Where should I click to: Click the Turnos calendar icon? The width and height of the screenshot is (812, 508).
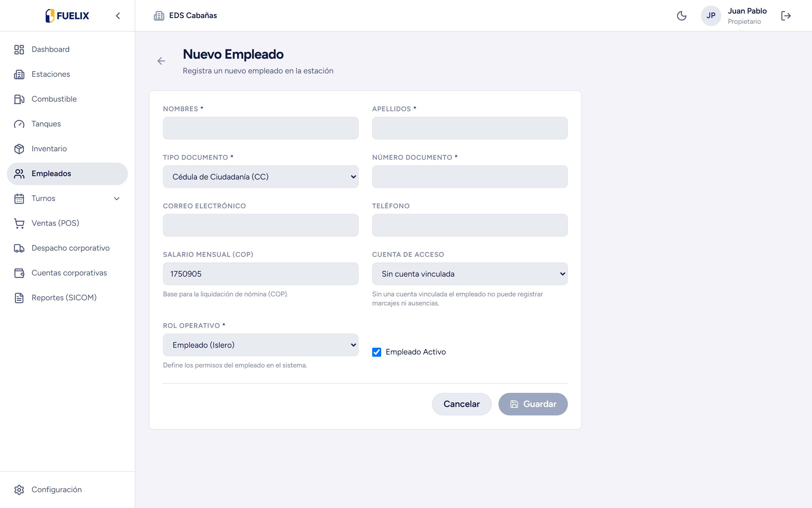19,199
